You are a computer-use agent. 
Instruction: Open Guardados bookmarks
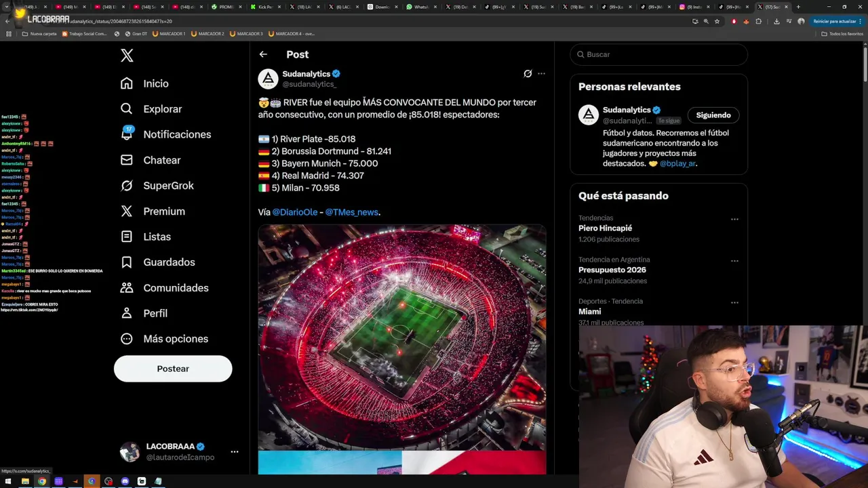click(x=157, y=262)
